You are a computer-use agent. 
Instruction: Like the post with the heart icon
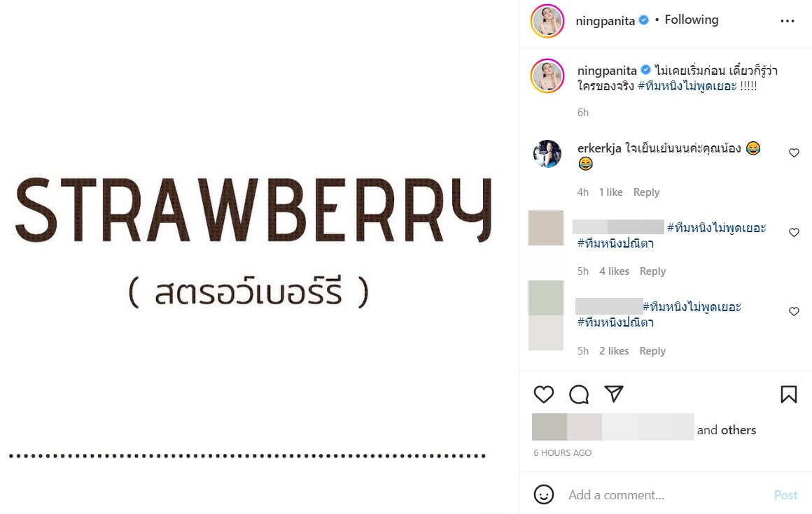coord(544,394)
